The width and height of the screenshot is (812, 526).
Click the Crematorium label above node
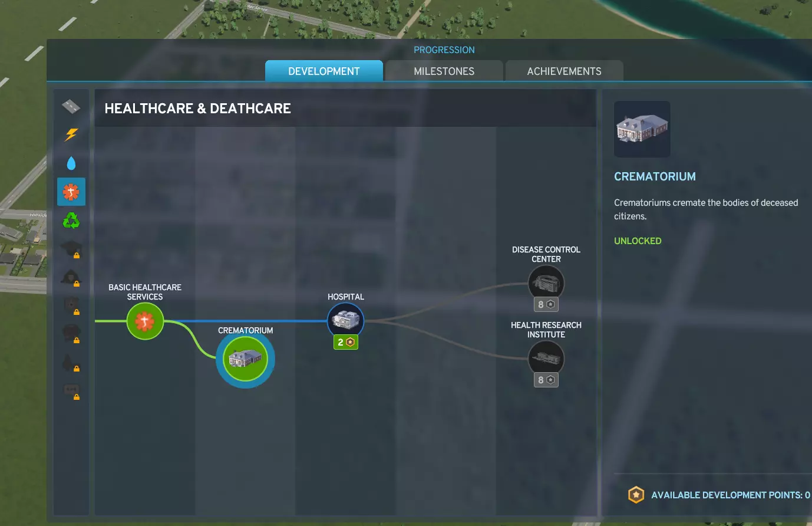[x=246, y=330]
